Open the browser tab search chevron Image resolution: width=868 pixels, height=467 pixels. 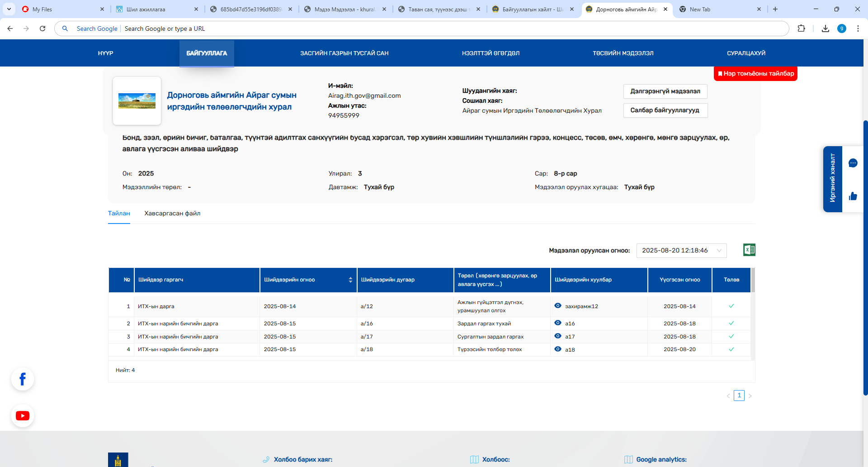click(9, 9)
